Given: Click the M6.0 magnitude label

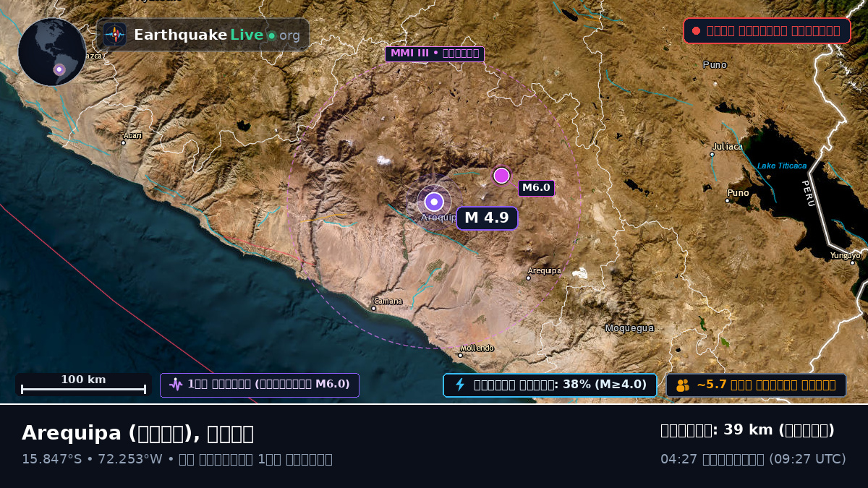Looking at the screenshot, I should (x=537, y=188).
